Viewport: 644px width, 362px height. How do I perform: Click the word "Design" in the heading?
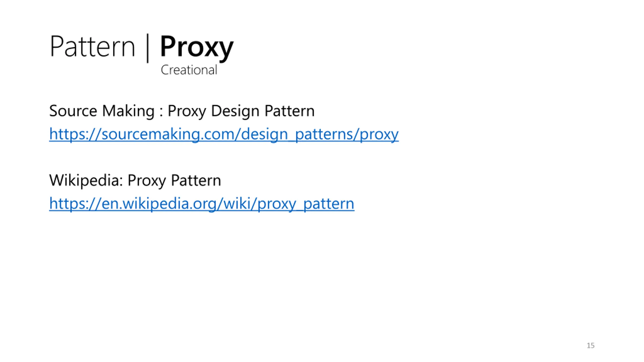235,111
